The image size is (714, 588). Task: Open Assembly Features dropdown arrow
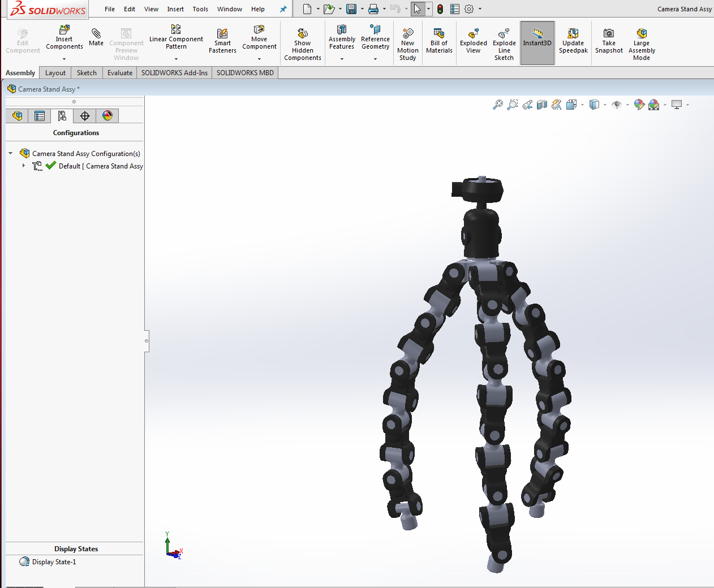pos(342,59)
